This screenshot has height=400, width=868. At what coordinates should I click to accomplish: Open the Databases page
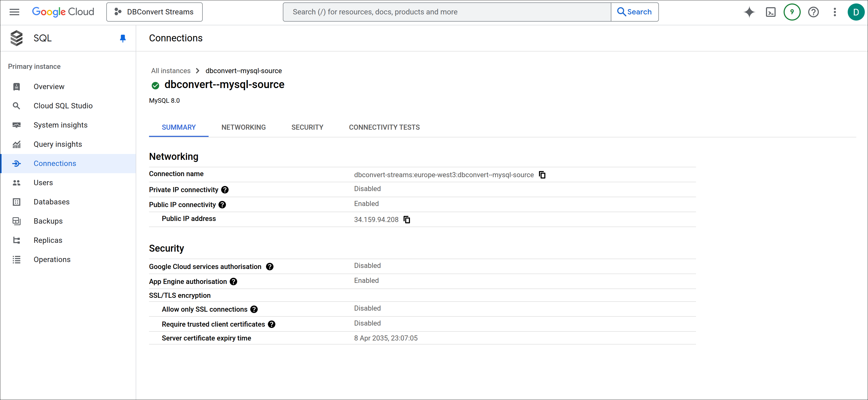[x=69, y=202]
